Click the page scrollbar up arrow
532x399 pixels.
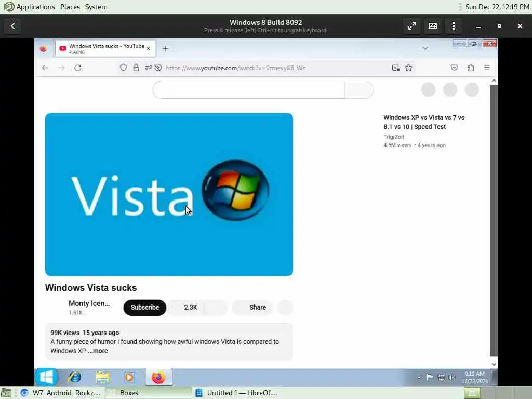pos(494,81)
